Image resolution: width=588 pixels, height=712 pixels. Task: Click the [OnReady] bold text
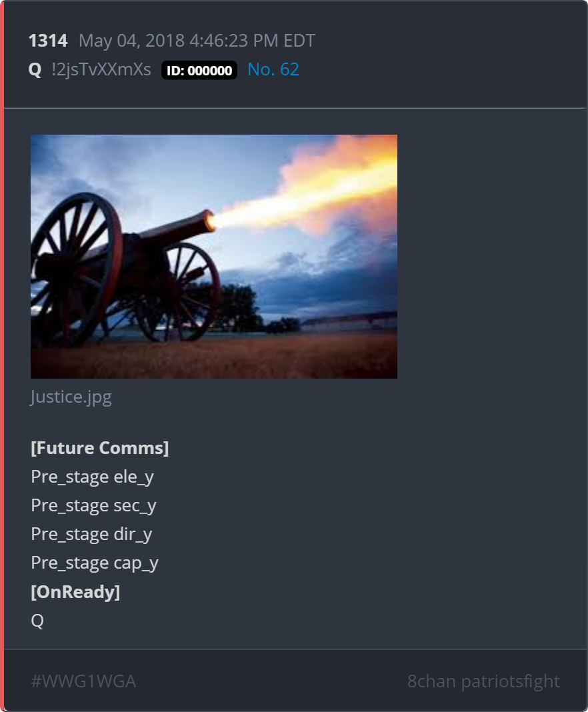click(x=75, y=592)
